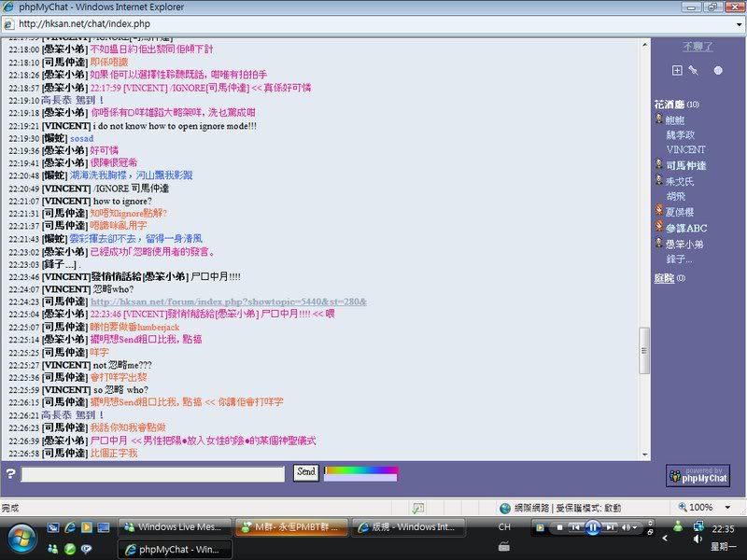Click the speech bubble quick launch icon
The image size is (747, 560).
click(x=86, y=549)
